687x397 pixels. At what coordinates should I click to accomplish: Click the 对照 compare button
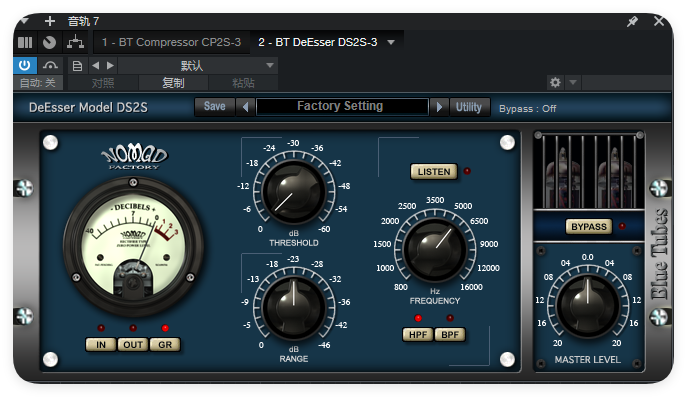coord(103,83)
